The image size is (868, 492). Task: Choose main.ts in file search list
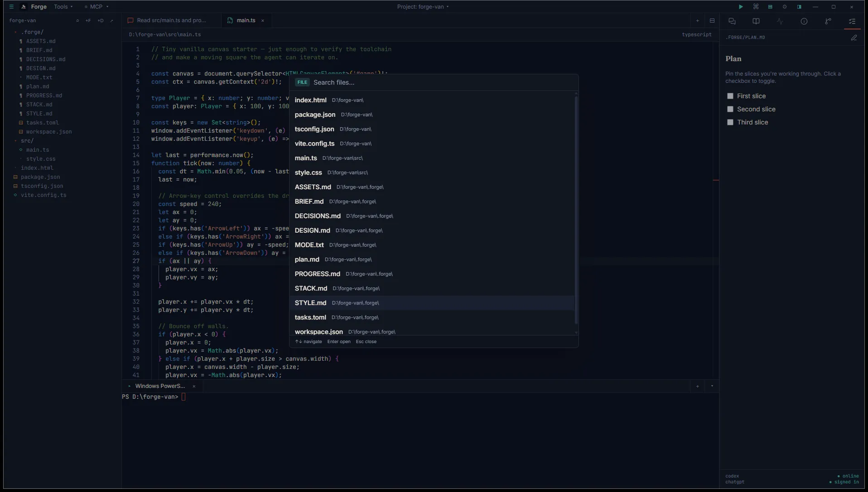(x=432, y=158)
